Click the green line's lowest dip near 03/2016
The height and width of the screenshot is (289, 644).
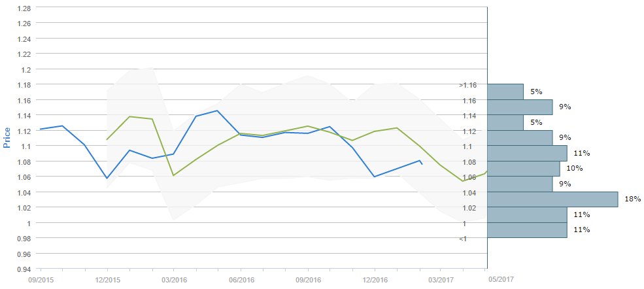pos(173,175)
